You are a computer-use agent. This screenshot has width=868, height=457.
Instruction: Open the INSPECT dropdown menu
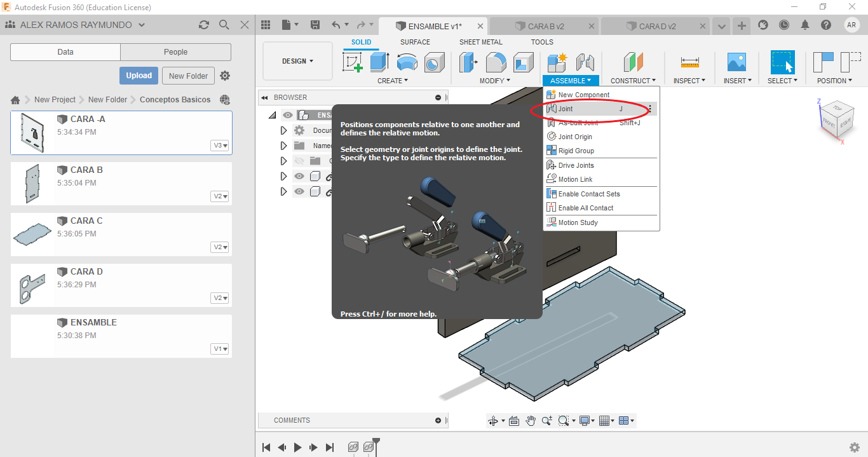click(689, 81)
